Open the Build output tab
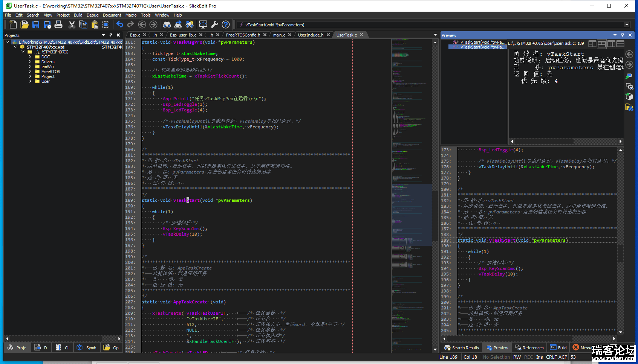The width and height of the screenshot is (638, 364). click(558, 348)
